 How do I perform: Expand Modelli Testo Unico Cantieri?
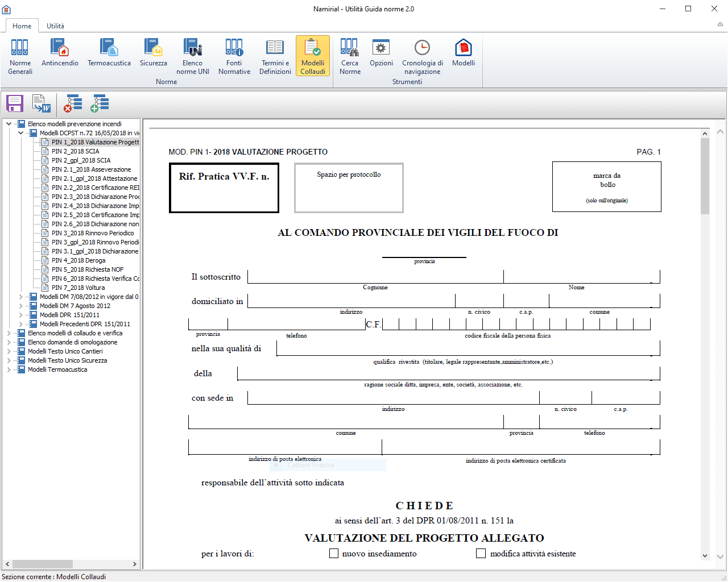9,351
